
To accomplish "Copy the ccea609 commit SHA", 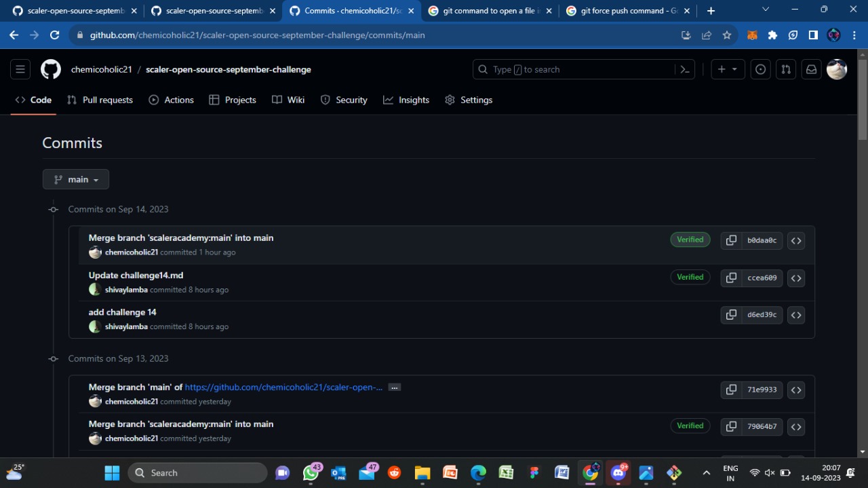I will tap(731, 278).
